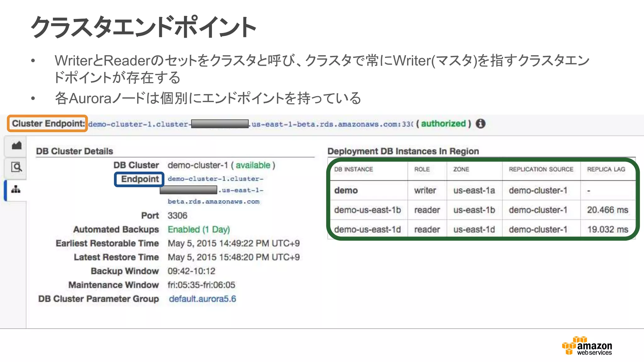The image size is (644, 362).
Task: Click the DB Cluster Details heading
Action: tap(75, 151)
